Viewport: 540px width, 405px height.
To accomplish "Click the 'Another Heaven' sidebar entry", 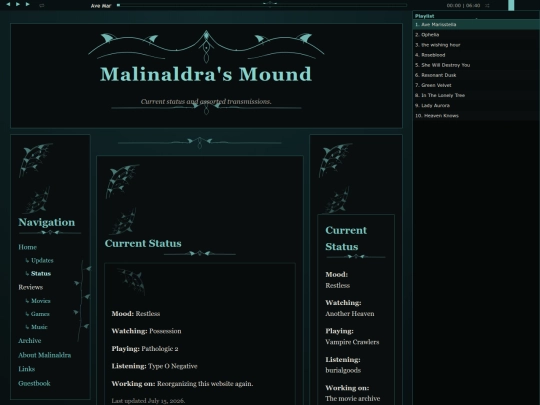I will click(350, 314).
